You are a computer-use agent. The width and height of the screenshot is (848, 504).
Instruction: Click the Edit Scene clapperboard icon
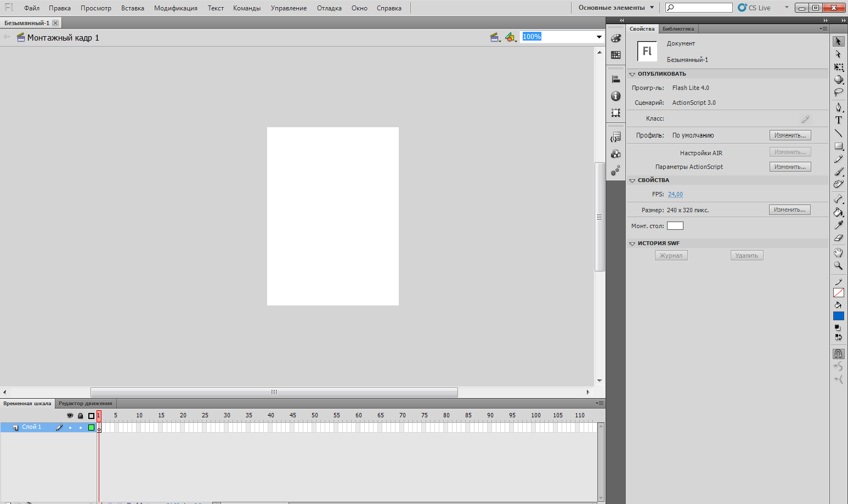click(x=495, y=37)
